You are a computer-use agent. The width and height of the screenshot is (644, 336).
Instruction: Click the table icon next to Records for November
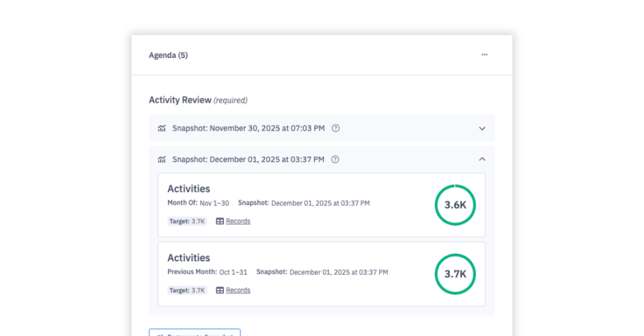pyautogui.click(x=219, y=221)
